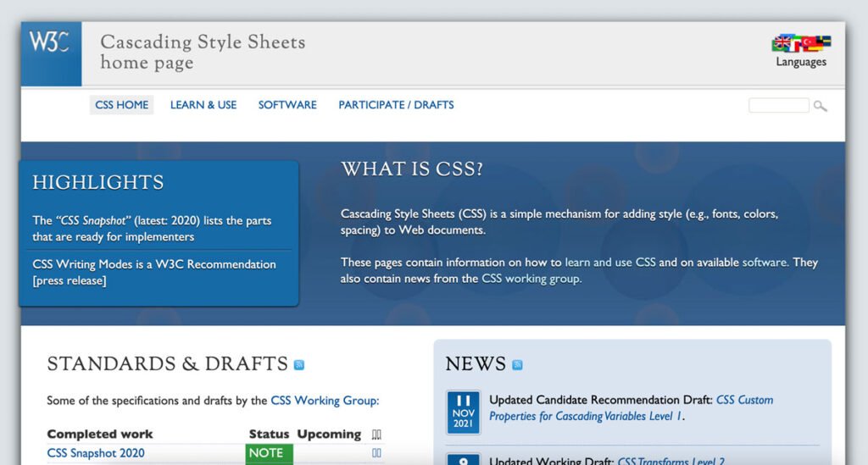Click the HIGHLIGHTS heading

pyautogui.click(x=98, y=182)
